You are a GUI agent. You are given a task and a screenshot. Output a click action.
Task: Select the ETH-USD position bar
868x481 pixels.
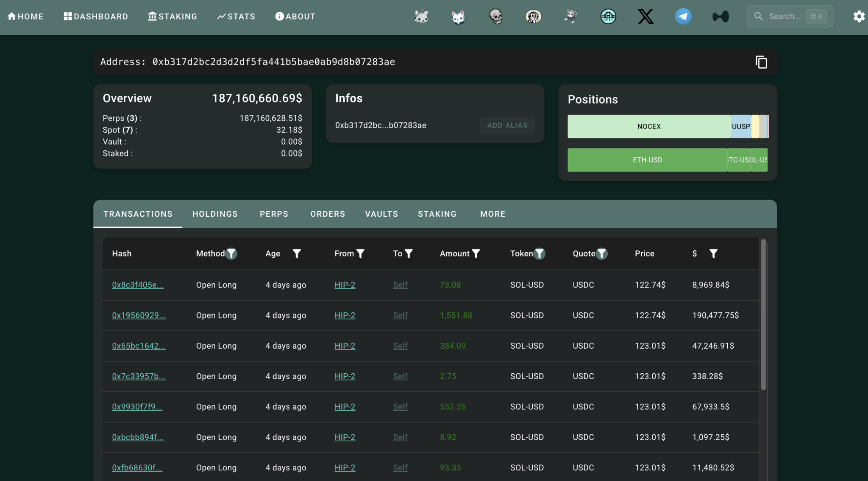647,160
